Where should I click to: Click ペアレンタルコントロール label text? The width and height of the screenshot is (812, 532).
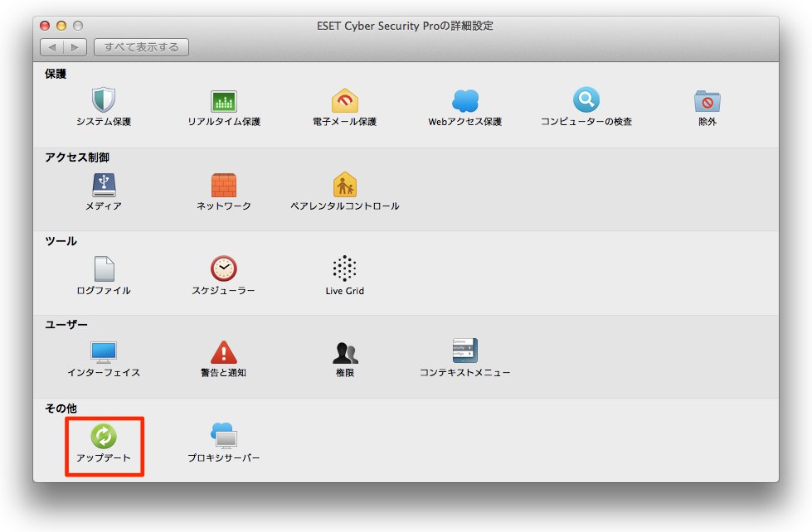345,206
